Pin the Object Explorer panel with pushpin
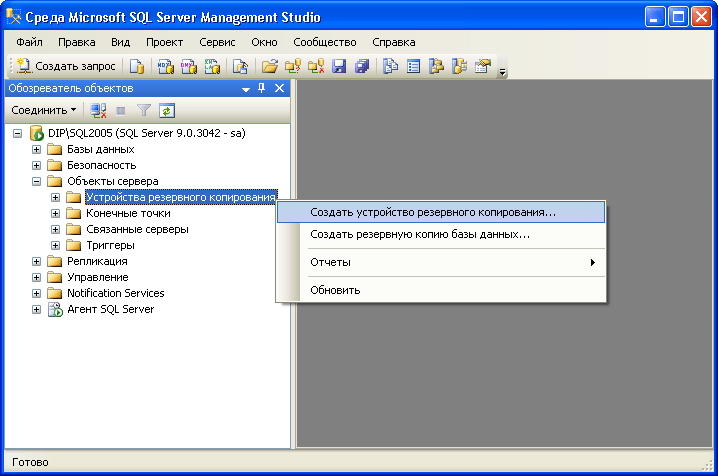The image size is (718, 476). [262, 88]
